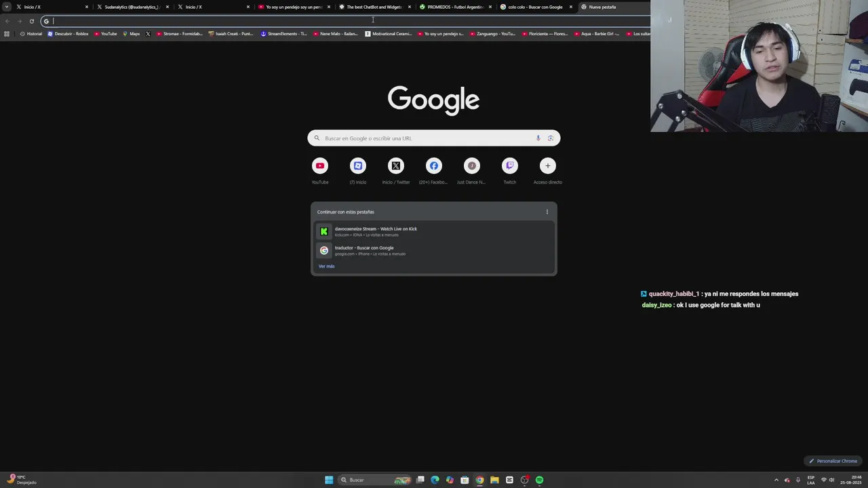Click the Google search box
This screenshot has width=868, height=488.
(x=433, y=138)
